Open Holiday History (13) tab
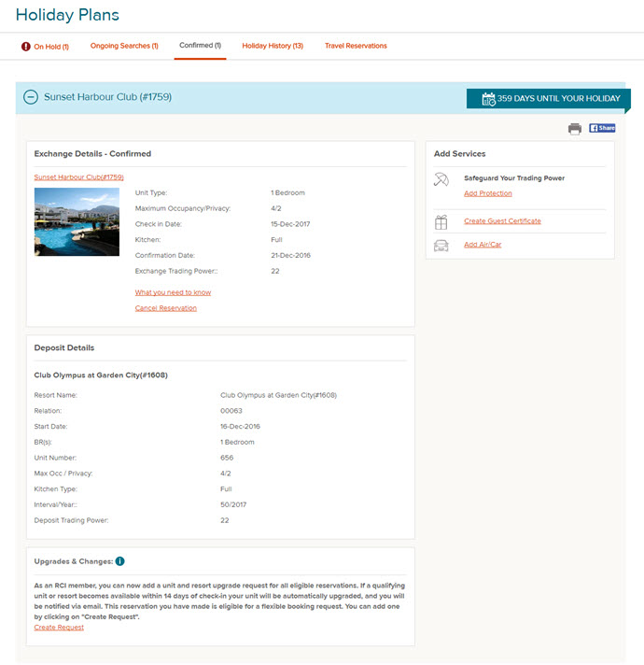644x665 pixels. click(x=273, y=46)
